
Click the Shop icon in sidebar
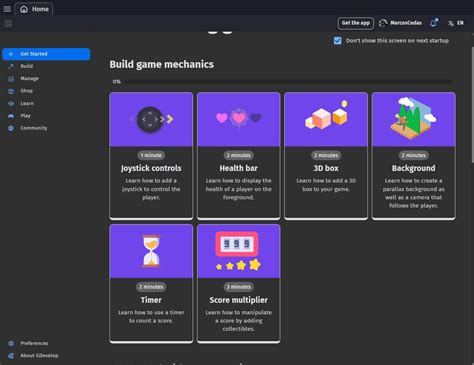[x=11, y=91]
